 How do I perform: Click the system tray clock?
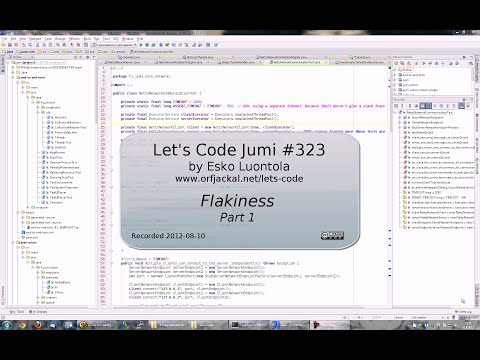pos(467,325)
